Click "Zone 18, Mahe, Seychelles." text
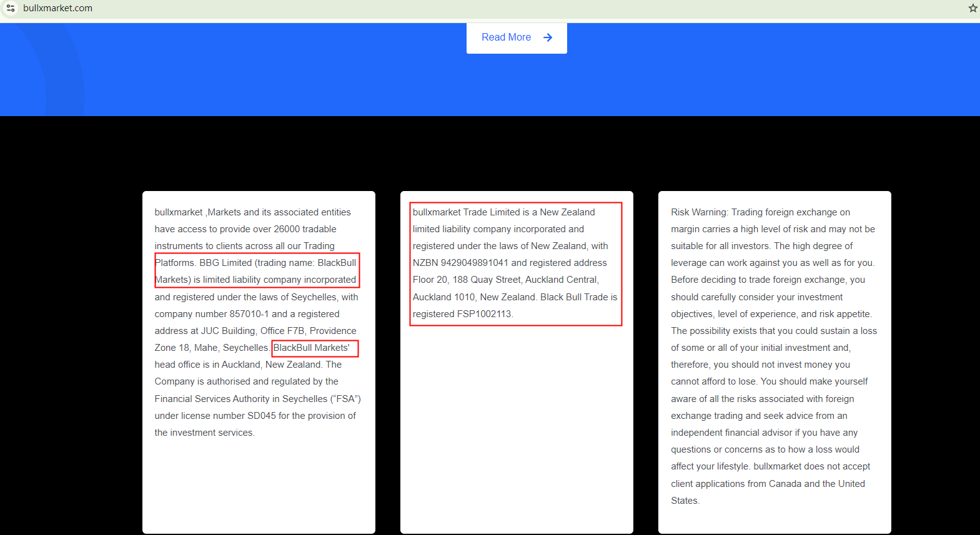Screen dimensions: 980x535 (212, 348)
